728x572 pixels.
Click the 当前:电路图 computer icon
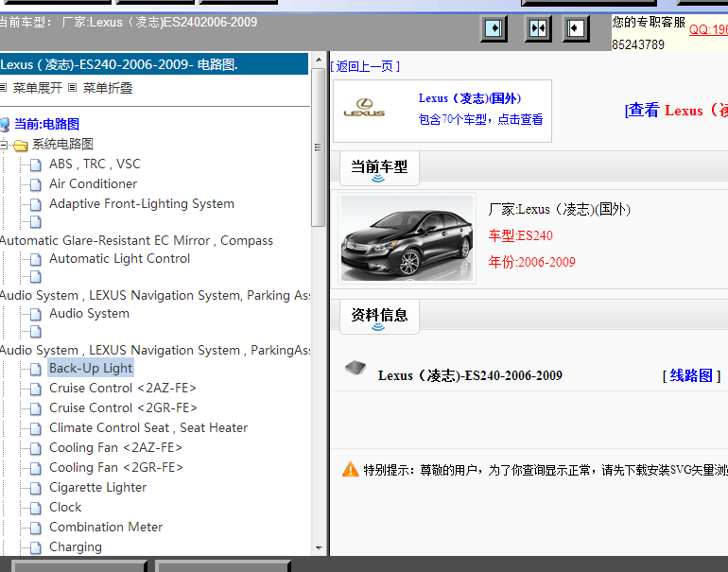pos(5,125)
